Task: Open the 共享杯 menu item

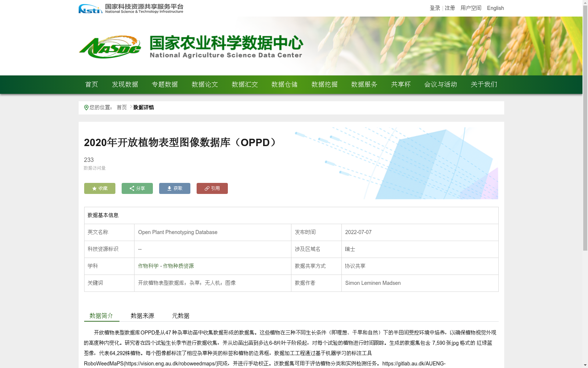Action: point(401,85)
